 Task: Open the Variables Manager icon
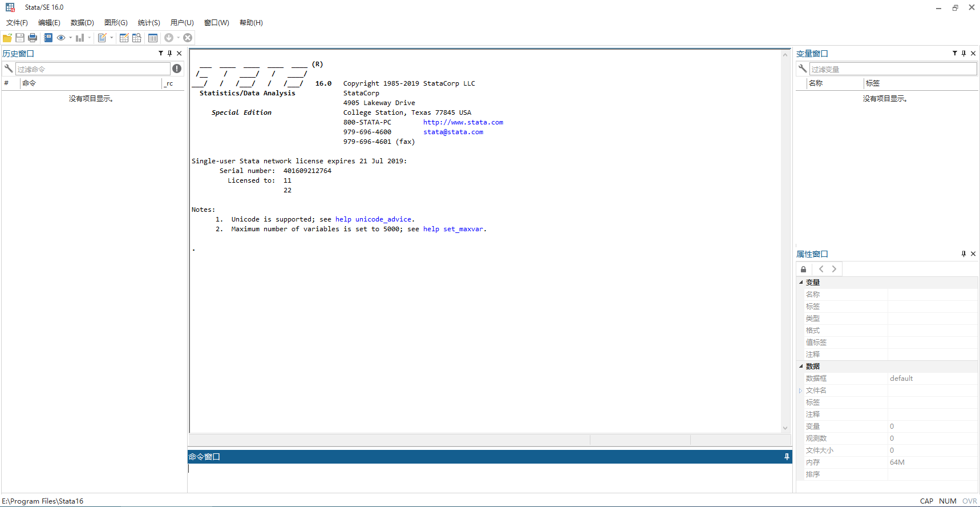(153, 38)
